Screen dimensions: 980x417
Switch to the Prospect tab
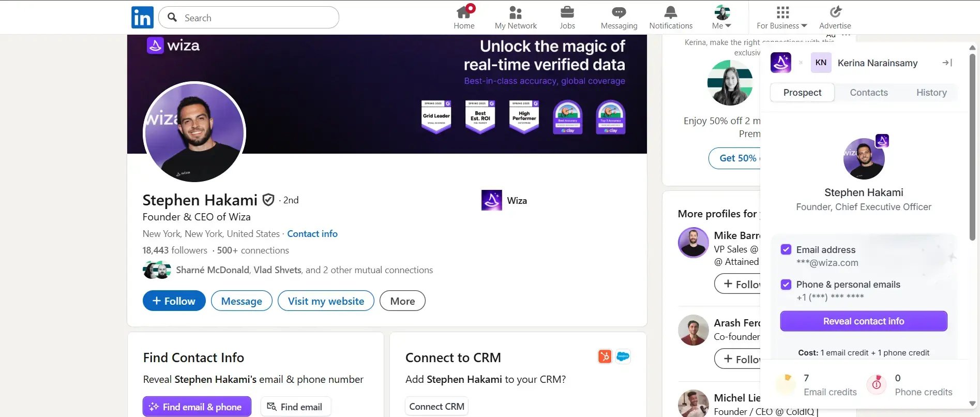point(802,93)
